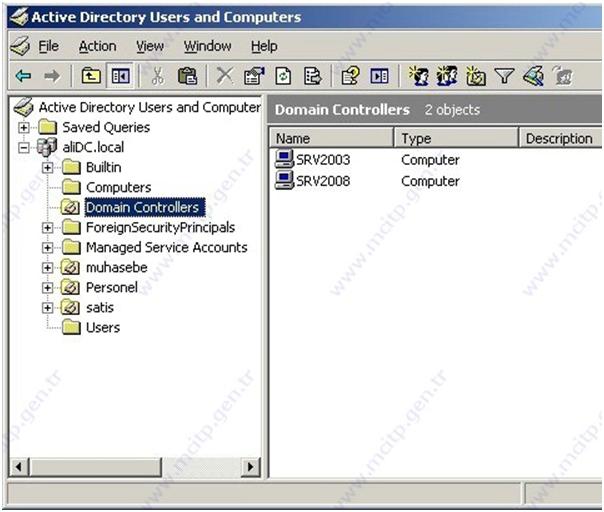The image size is (604, 512).
Task: Toggle the Show/Hide Action Pane icon
Action: [x=379, y=76]
